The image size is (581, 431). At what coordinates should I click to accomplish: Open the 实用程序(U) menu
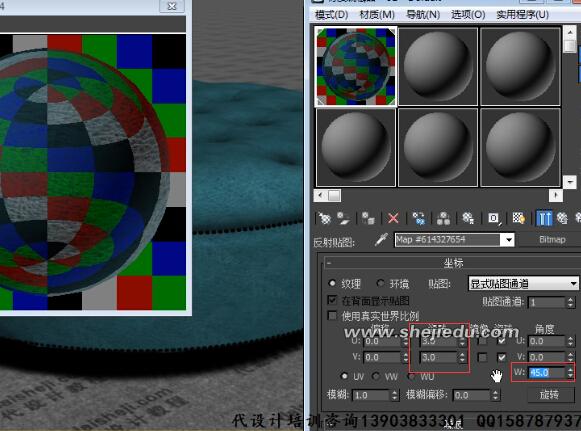(522, 14)
